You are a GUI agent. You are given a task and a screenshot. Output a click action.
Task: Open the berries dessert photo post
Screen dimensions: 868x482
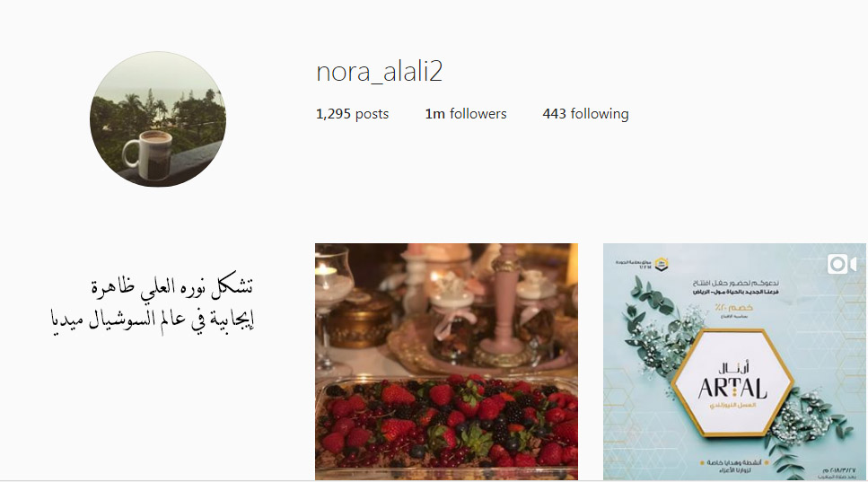pyautogui.click(x=446, y=362)
